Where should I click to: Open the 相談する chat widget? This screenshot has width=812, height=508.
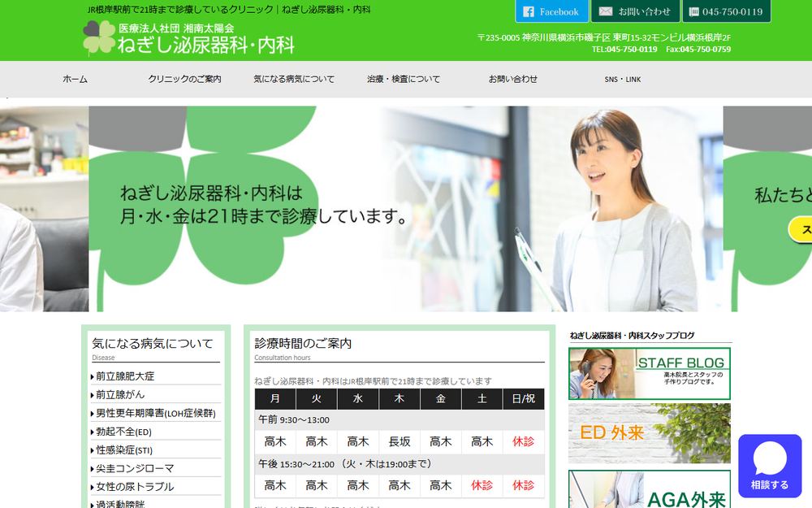[770, 466]
